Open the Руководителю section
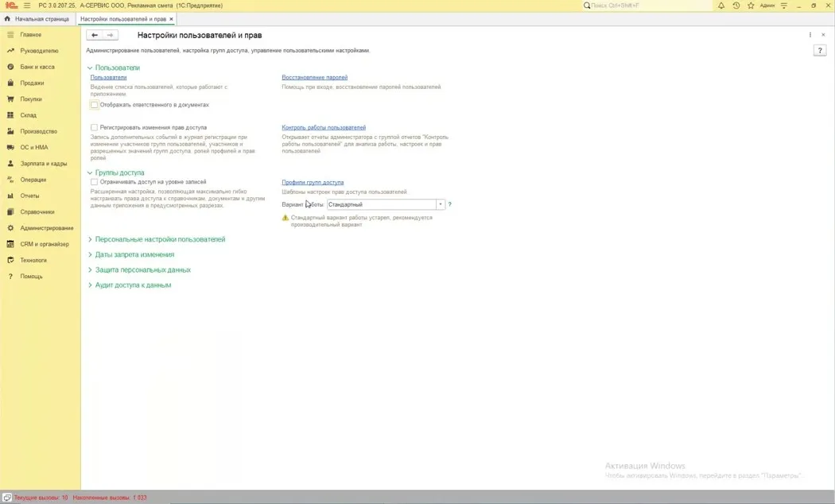835x504 pixels. tap(40, 51)
